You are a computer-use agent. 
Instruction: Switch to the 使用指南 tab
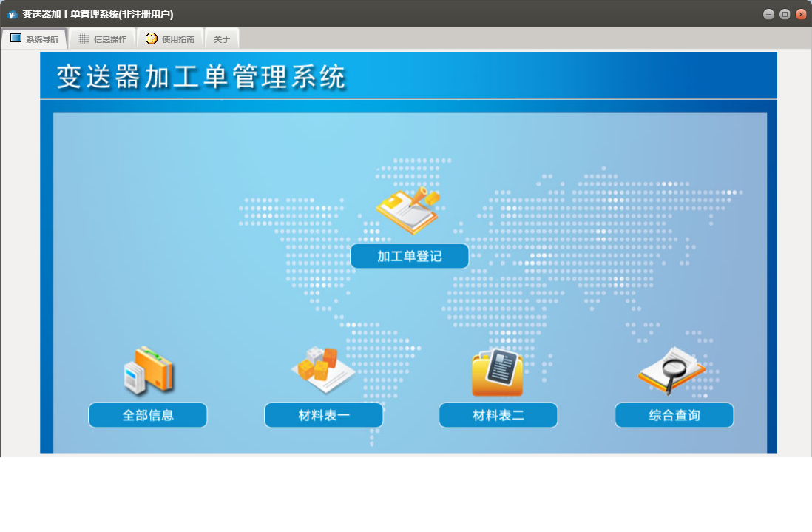(x=170, y=39)
